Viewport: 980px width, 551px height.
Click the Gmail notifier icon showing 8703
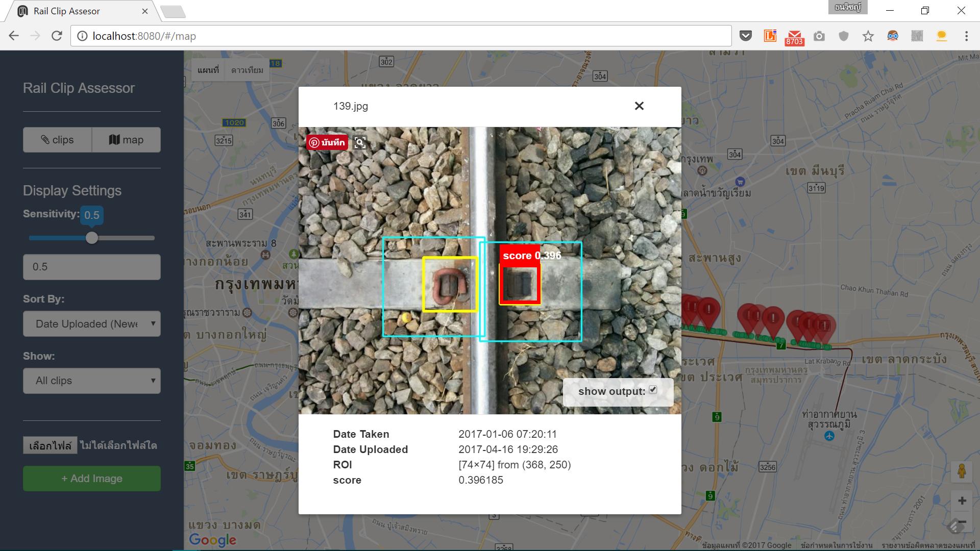pos(794,36)
